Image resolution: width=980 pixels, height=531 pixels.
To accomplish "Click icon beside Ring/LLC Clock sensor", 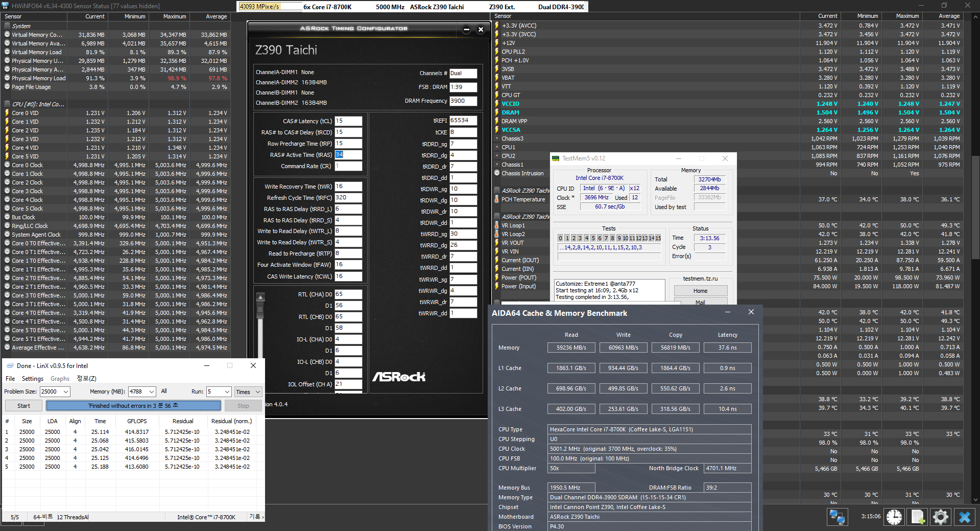I will tap(7, 226).
